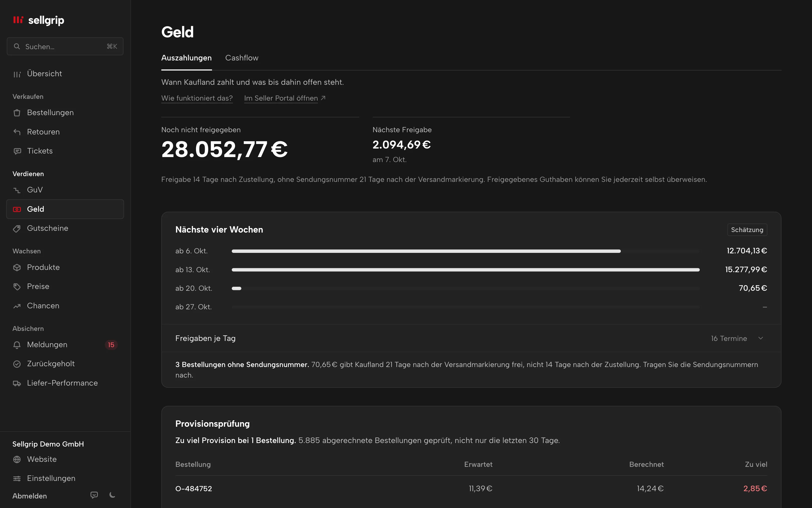Click order number O-484752
This screenshot has width=812, height=508.
(194, 488)
